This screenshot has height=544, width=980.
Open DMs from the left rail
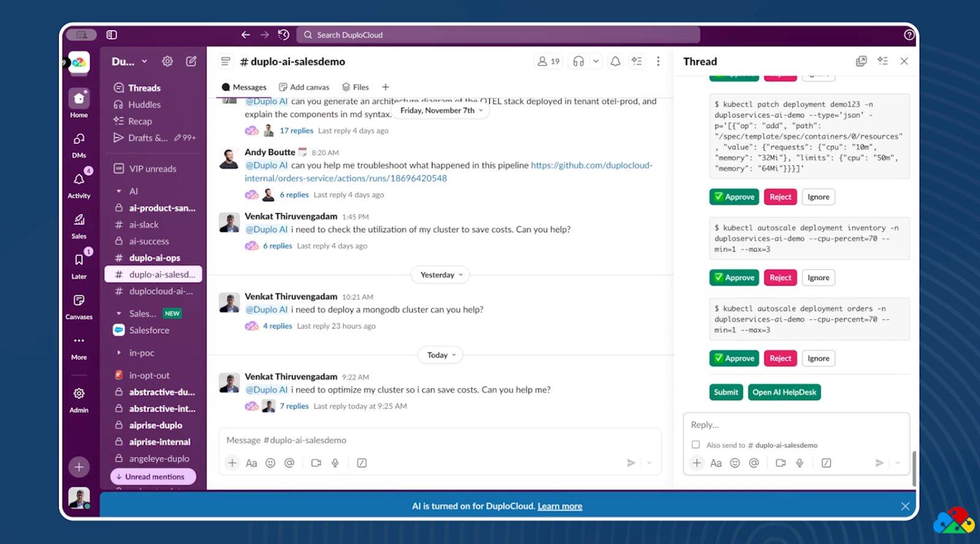[x=79, y=145]
